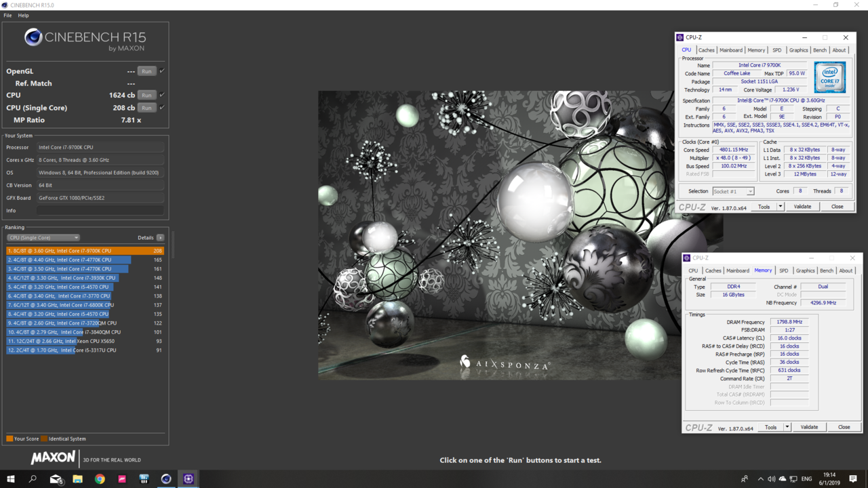Toggle the CPU (Single Core) test checkbox
The image size is (868, 488).
tap(162, 108)
